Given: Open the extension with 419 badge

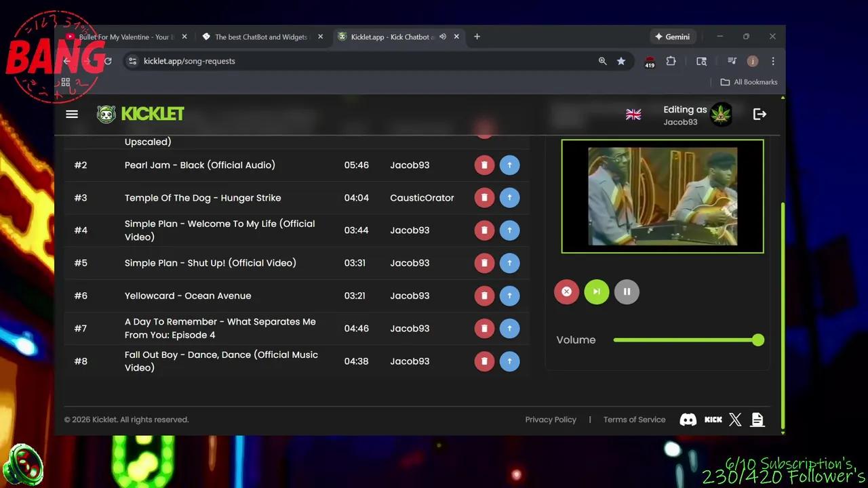Looking at the screenshot, I should coord(650,62).
